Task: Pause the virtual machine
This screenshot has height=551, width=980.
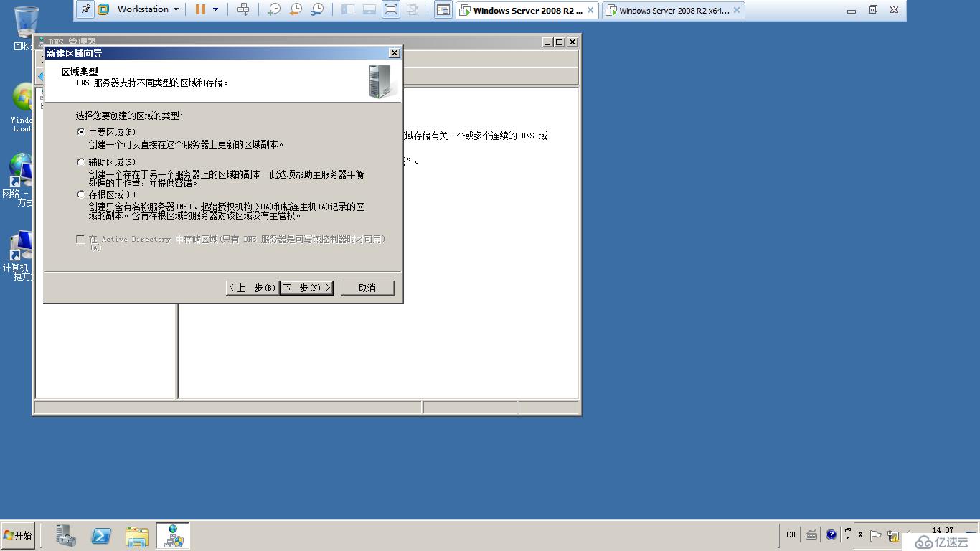Action: (x=200, y=9)
